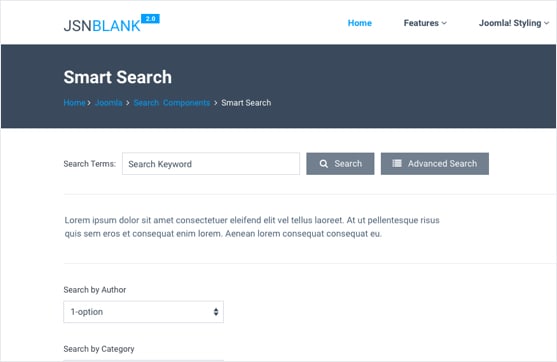Click the Smart Search page heading
This screenshot has height=362, width=557.
(x=118, y=77)
